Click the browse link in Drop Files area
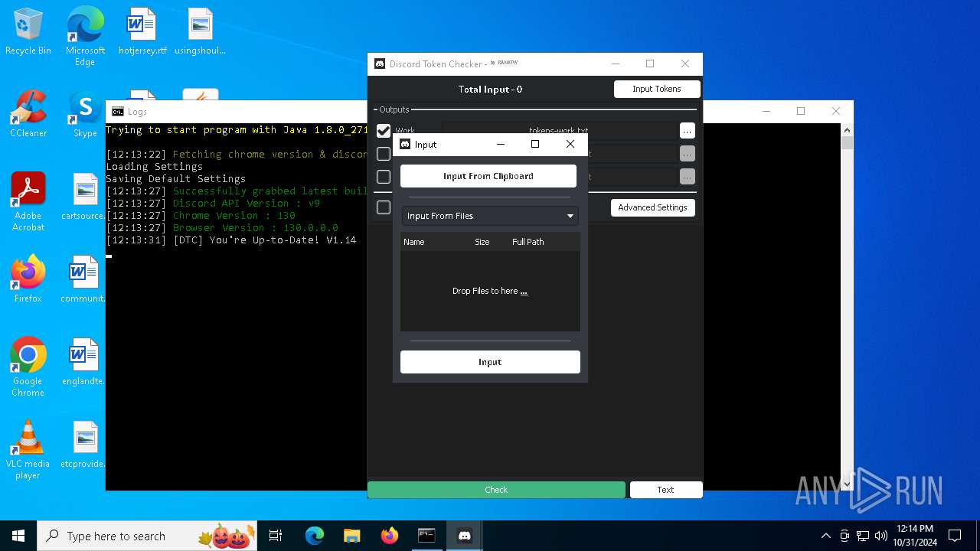The width and height of the screenshot is (980, 551). (524, 292)
